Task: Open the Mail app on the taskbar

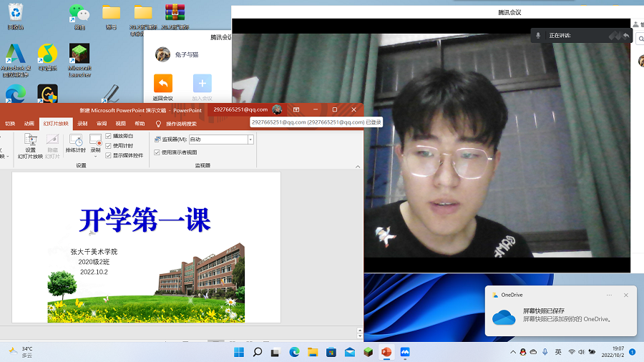Action: [x=349, y=352]
